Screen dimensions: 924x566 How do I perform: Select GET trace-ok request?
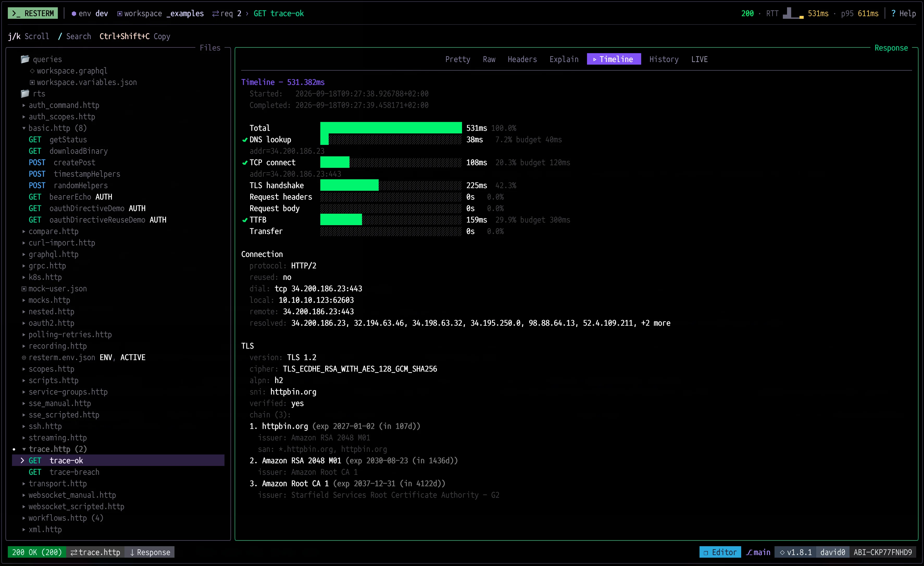coord(118,460)
